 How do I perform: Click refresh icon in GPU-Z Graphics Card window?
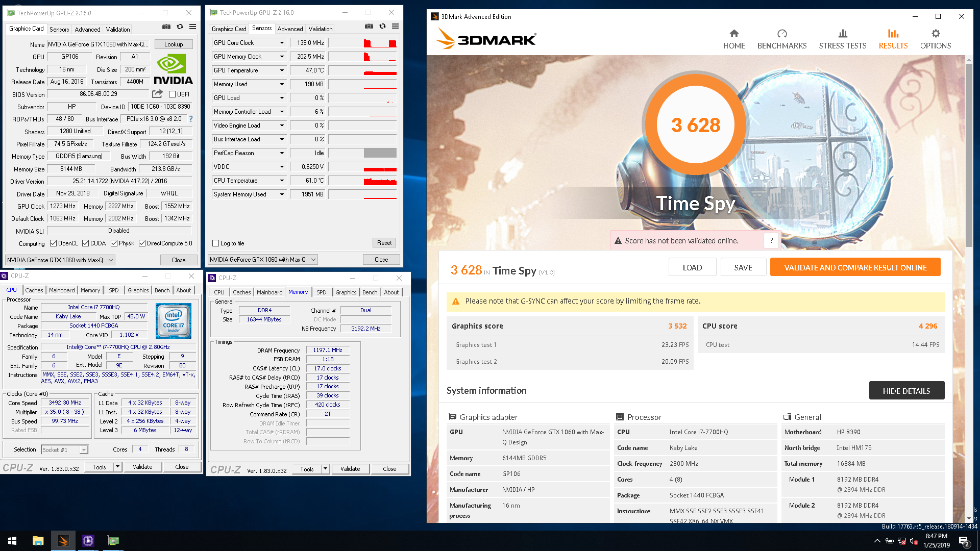tap(180, 27)
